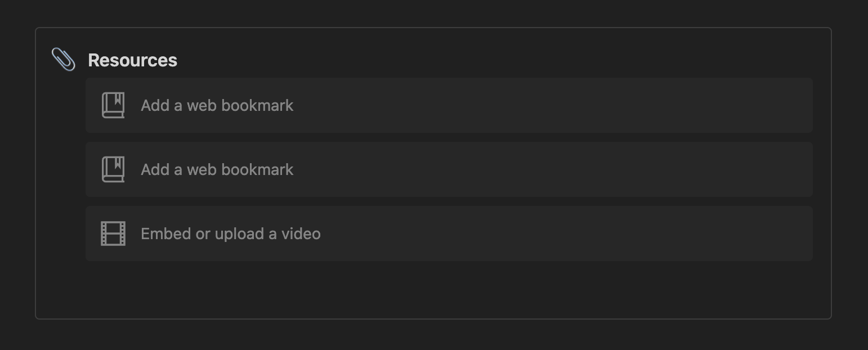Click the paperclip callout icon
Viewport: 868px width, 350px height.
[x=63, y=60]
